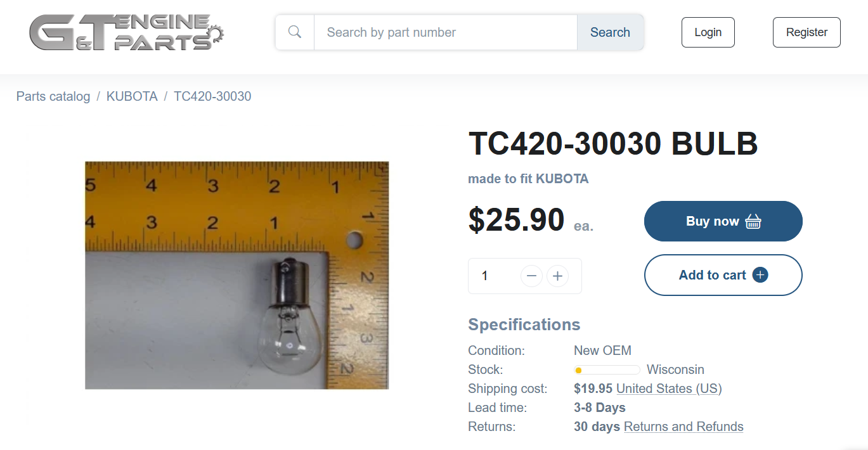Increase quantity with the plus icon
868x450 pixels.
click(557, 276)
